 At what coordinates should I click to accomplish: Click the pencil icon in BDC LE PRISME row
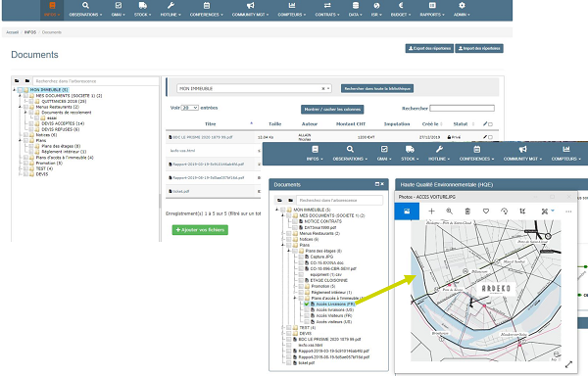[x=485, y=137]
